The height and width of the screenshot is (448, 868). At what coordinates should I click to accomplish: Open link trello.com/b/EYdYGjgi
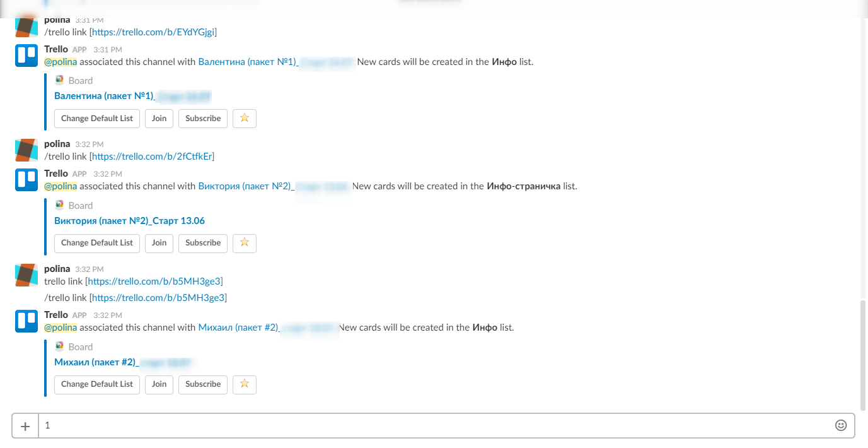[153, 32]
